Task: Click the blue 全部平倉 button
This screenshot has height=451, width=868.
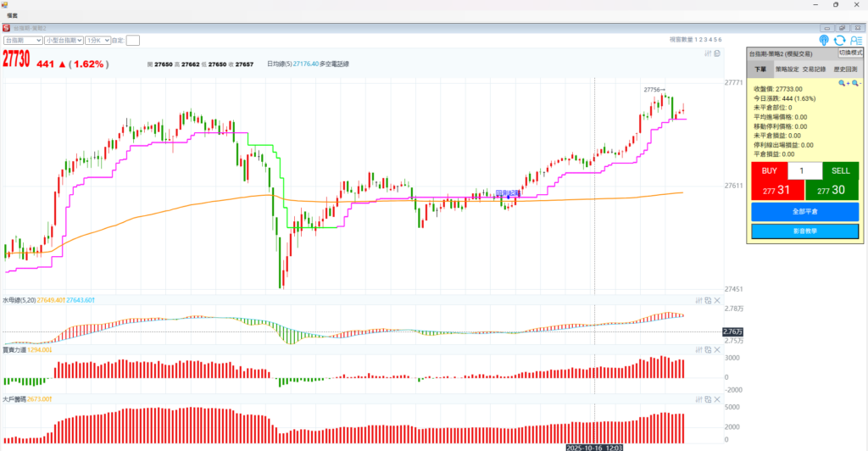Action: pos(804,211)
